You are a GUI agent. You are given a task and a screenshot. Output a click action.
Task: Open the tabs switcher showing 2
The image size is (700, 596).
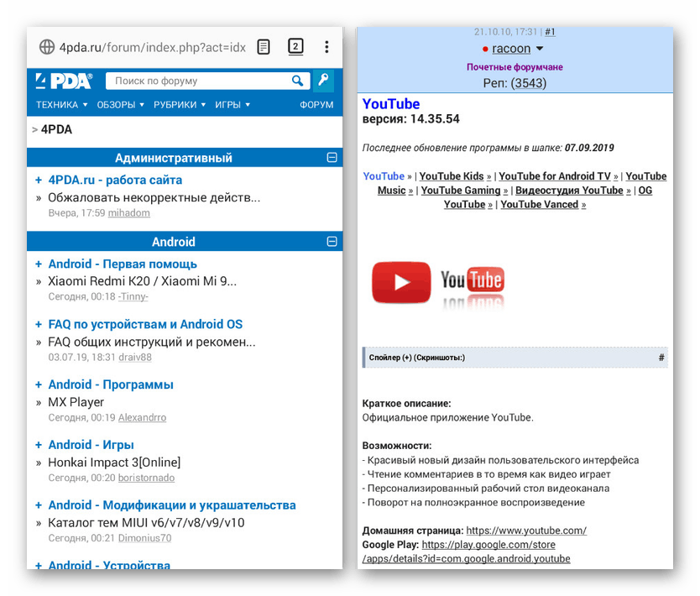pos(295,46)
